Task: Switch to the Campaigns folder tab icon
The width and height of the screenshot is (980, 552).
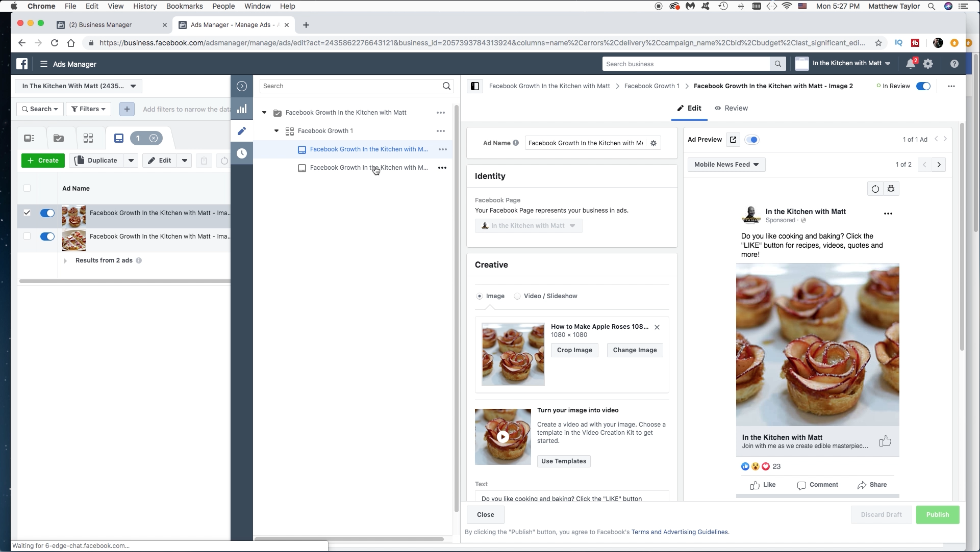Action: tap(59, 138)
